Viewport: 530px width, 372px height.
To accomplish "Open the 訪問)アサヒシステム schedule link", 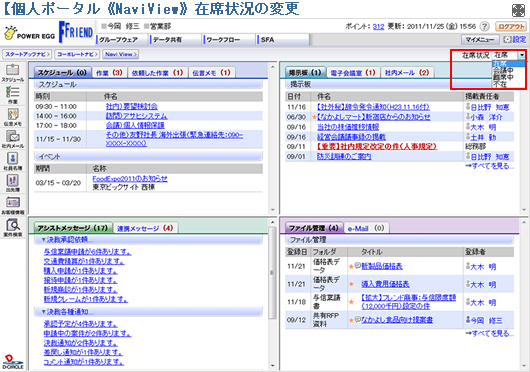I will point(137,116).
